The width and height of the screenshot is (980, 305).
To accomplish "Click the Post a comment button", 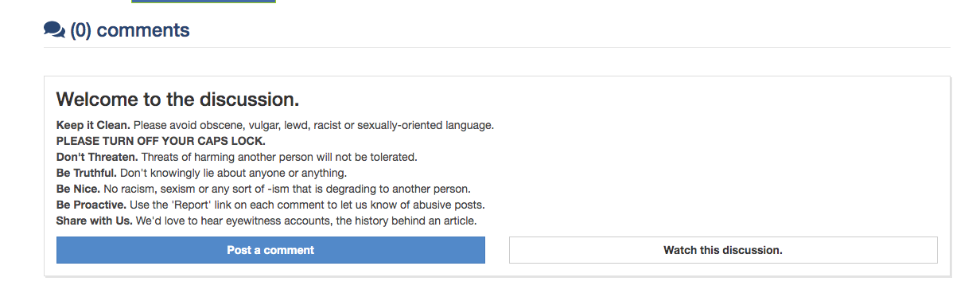I will point(270,250).
